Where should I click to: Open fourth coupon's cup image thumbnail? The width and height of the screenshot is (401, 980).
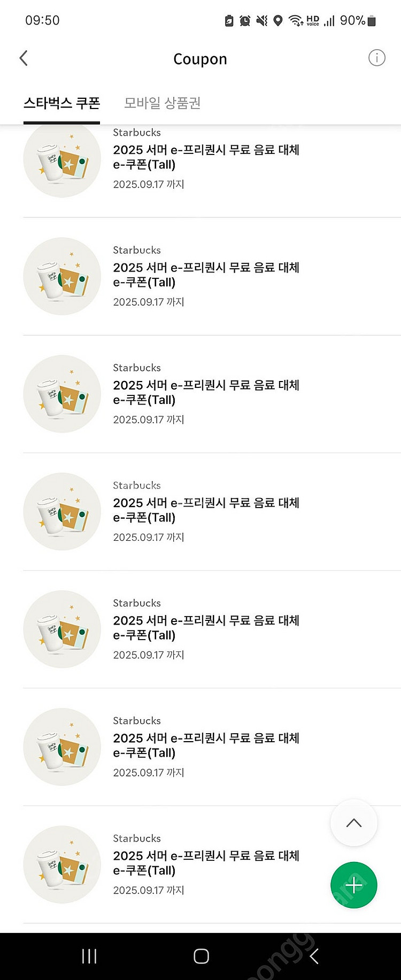coord(62,511)
